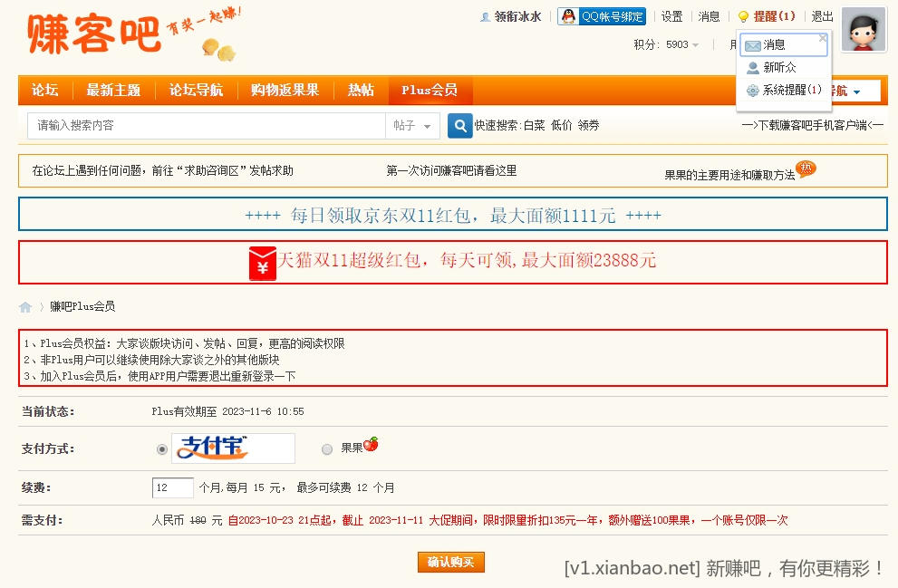Click the 赚吧Plus会员 breadcrumb link
This screenshot has width=898, height=588.
(82, 306)
